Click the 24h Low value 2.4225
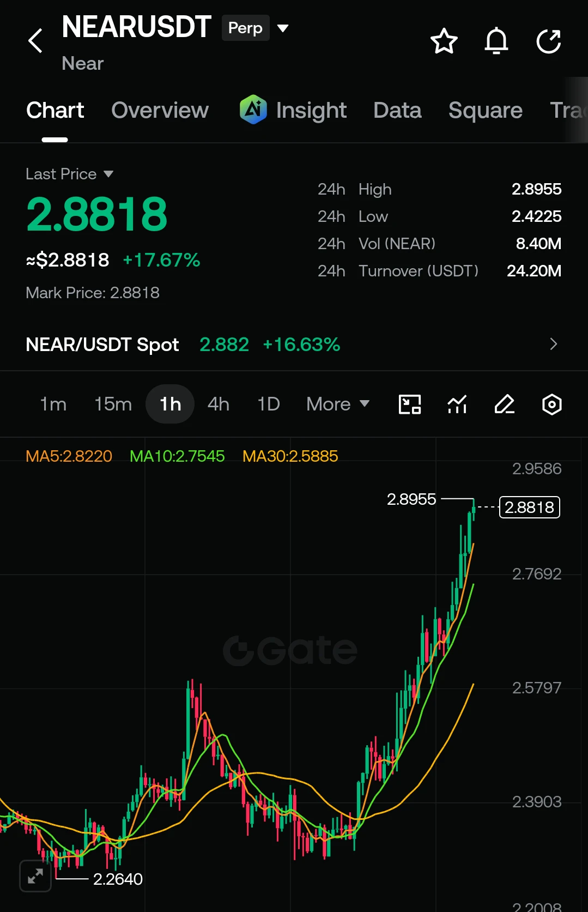This screenshot has width=588, height=912. coord(536,216)
